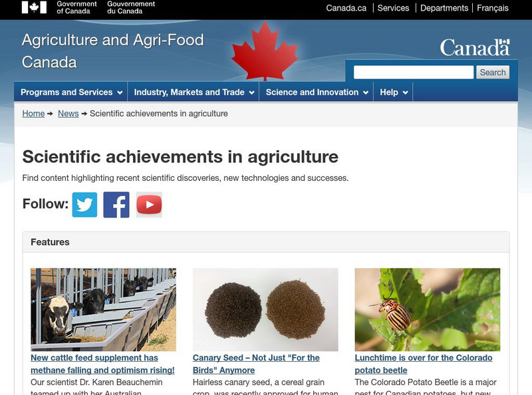Open the canary seed piles photo
This screenshot has height=395, width=532.
coord(265,309)
